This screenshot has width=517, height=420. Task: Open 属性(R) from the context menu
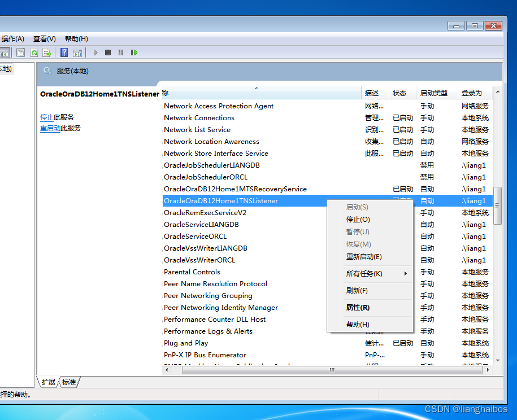coord(358,308)
